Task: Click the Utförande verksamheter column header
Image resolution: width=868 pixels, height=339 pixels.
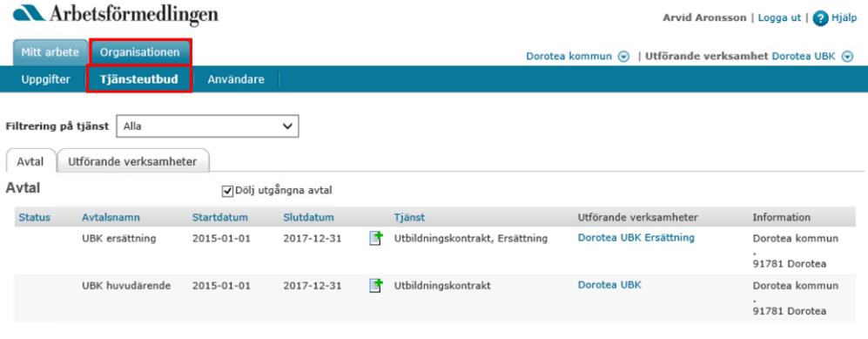Action: coord(637,218)
